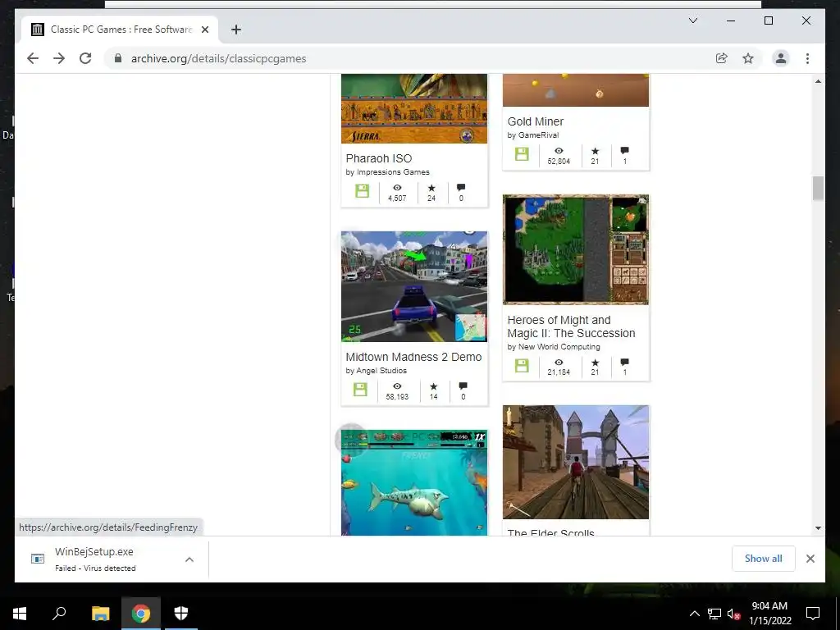Close the Classic PC Games tab
Viewport: 840px width, 630px height.
coord(204,30)
